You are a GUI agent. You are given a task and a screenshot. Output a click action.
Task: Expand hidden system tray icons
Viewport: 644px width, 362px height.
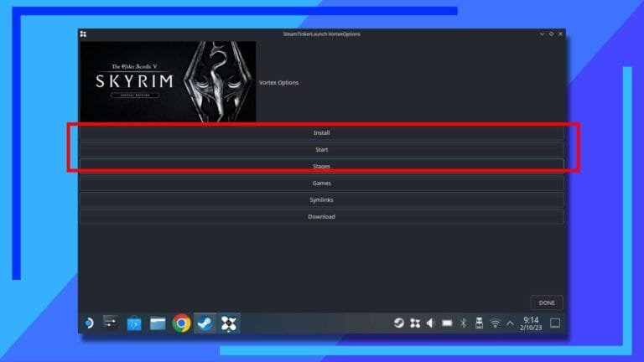510,323
